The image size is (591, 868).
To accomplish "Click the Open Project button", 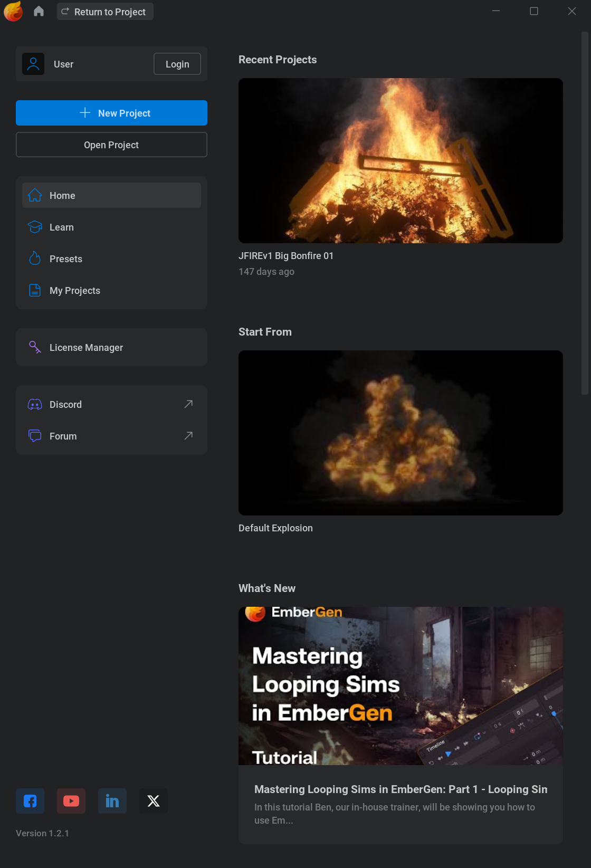I will 111,145.
